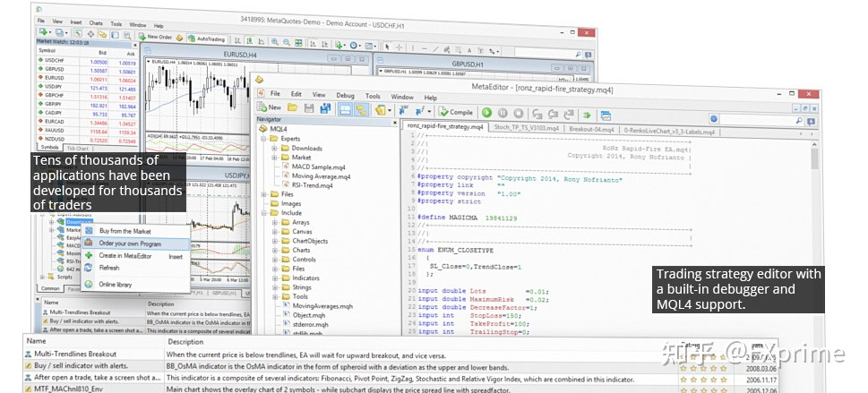Select Moving Average.mq4 in Navigator tree
Screen dimensions: 868x393
[x=316, y=176]
